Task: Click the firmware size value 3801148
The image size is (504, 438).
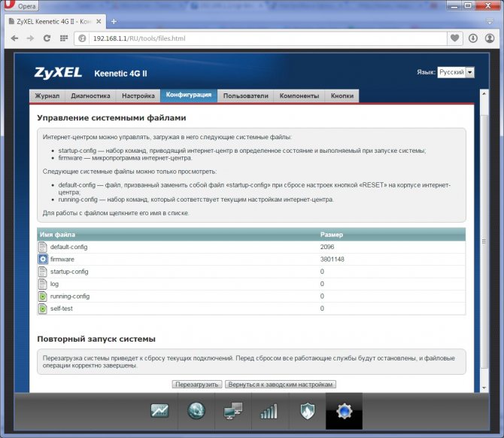Action: [332, 259]
